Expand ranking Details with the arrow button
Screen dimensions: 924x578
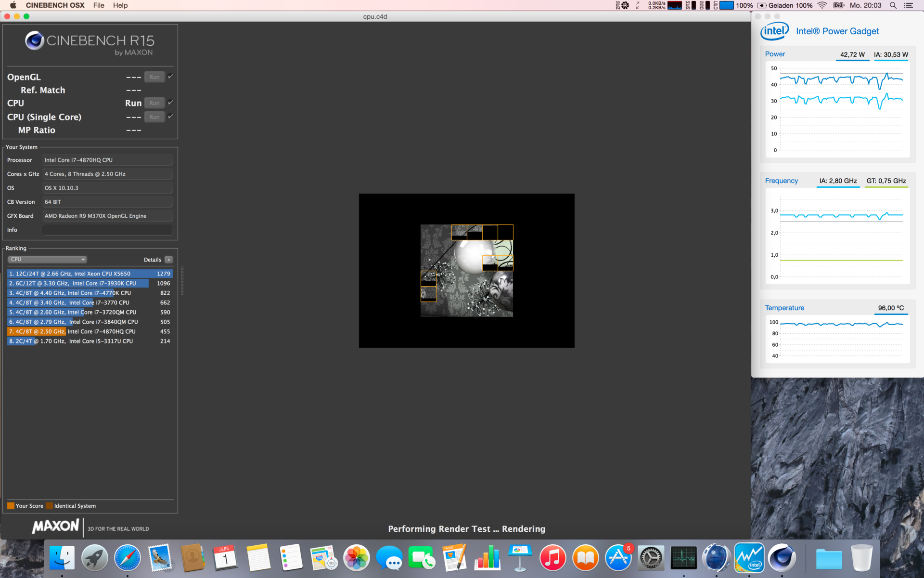point(168,260)
